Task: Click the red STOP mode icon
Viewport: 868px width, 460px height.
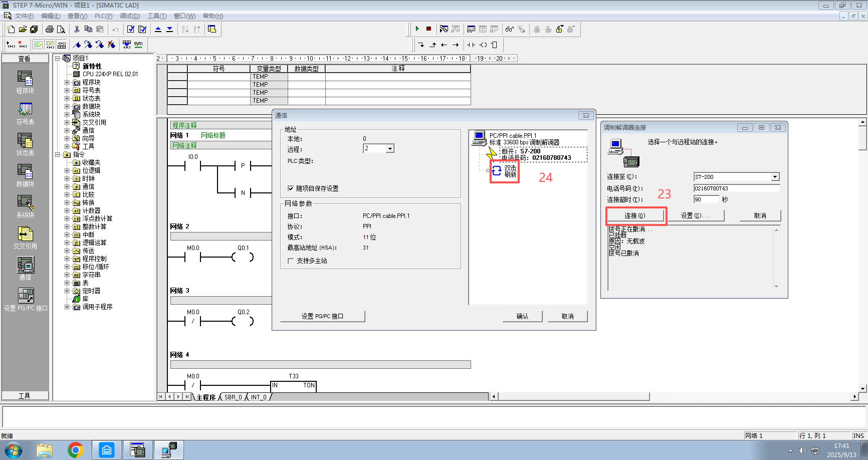Action: point(428,29)
